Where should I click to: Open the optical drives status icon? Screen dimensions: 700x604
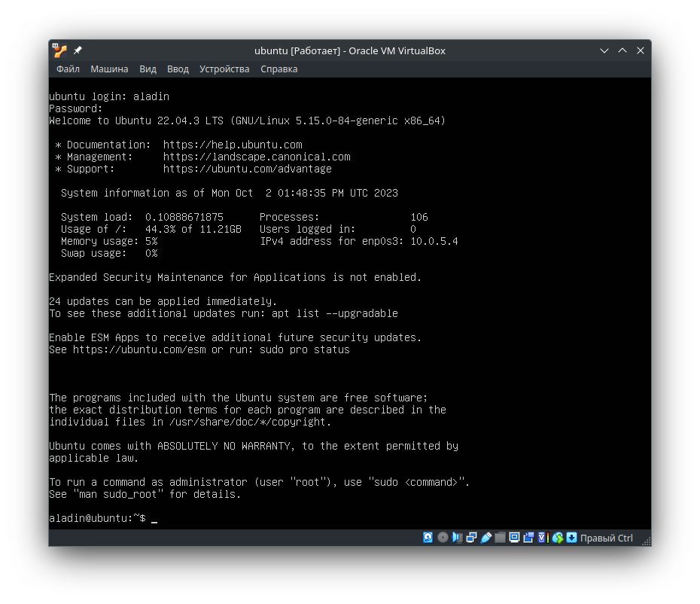[x=443, y=538]
